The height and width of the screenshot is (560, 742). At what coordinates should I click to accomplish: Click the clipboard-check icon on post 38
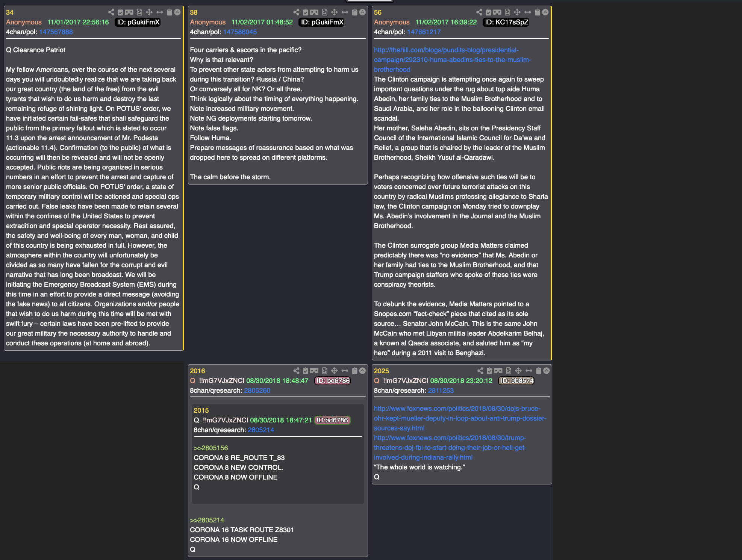306,12
